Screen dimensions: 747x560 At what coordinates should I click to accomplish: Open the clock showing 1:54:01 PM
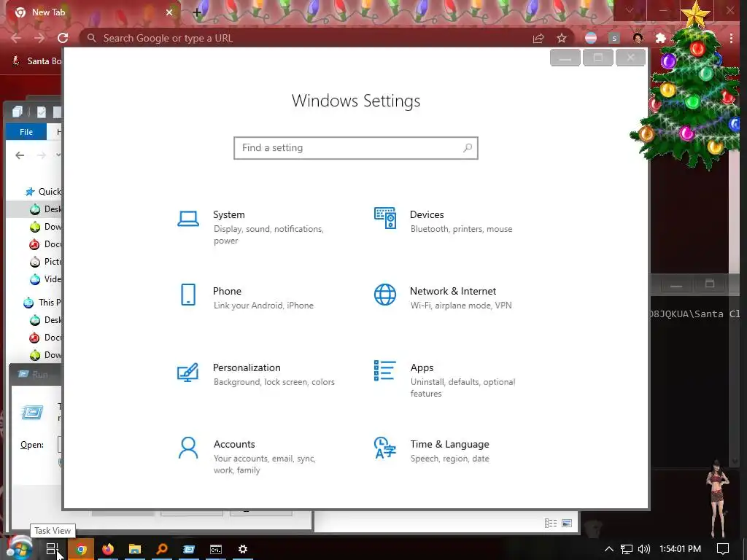(681, 549)
